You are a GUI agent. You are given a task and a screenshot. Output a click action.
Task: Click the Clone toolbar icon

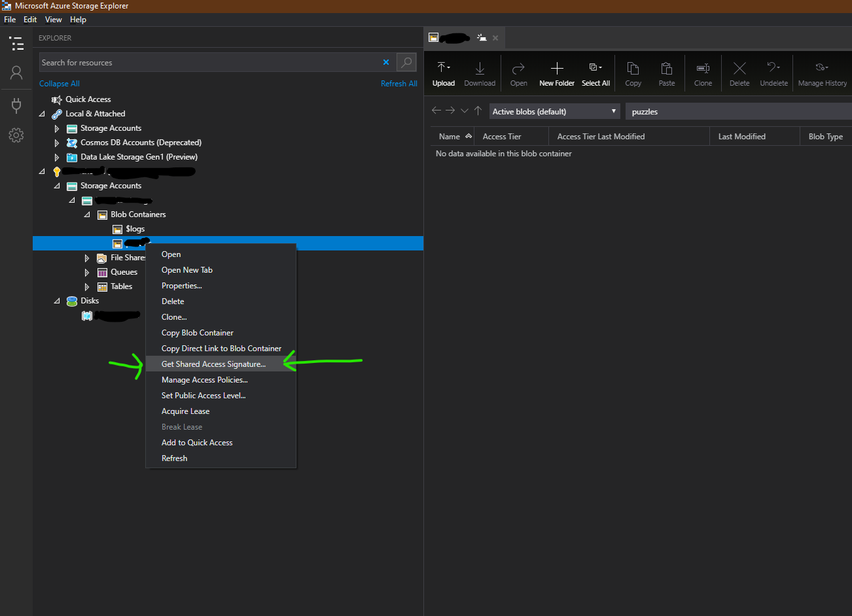click(702, 72)
